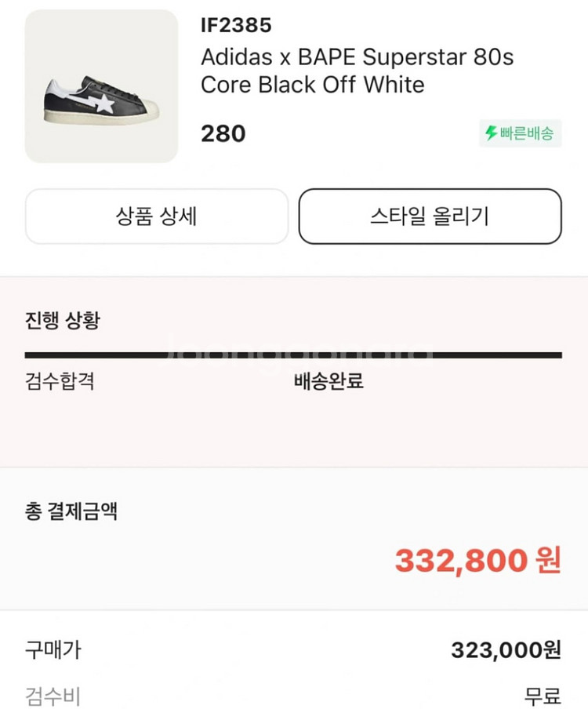Open the 상품 상세 product details
The height and width of the screenshot is (709, 588).
point(157,216)
